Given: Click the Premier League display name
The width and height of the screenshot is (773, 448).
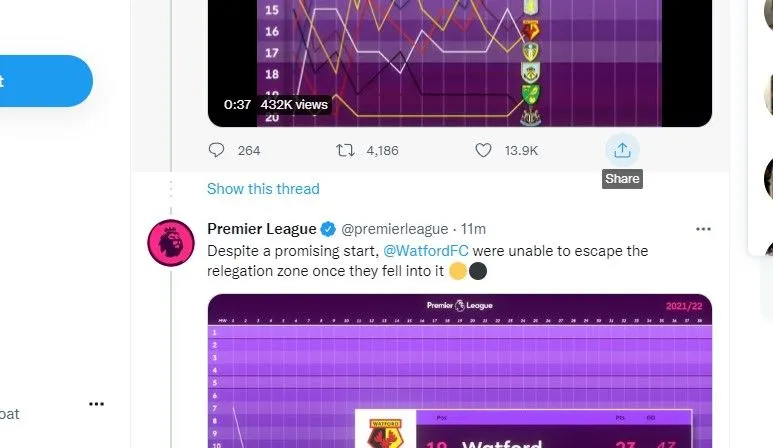Looking at the screenshot, I should coord(261,228).
